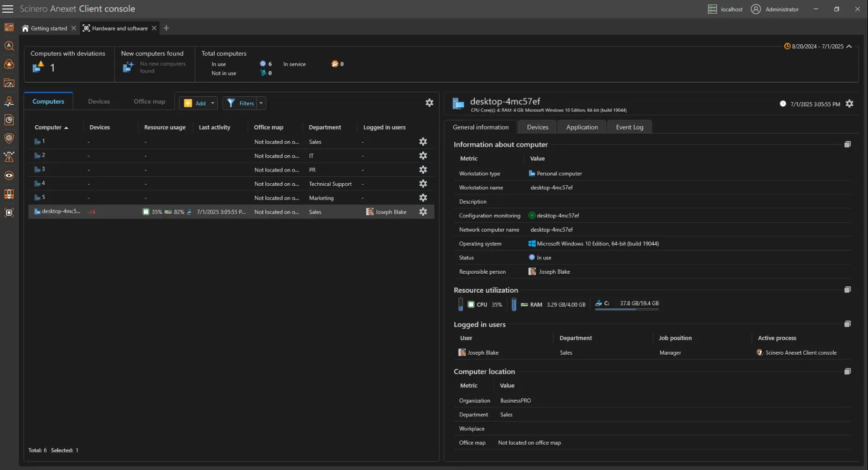Click the dashboard icon at top of sidebar
868x470 pixels.
(x=9, y=27)
